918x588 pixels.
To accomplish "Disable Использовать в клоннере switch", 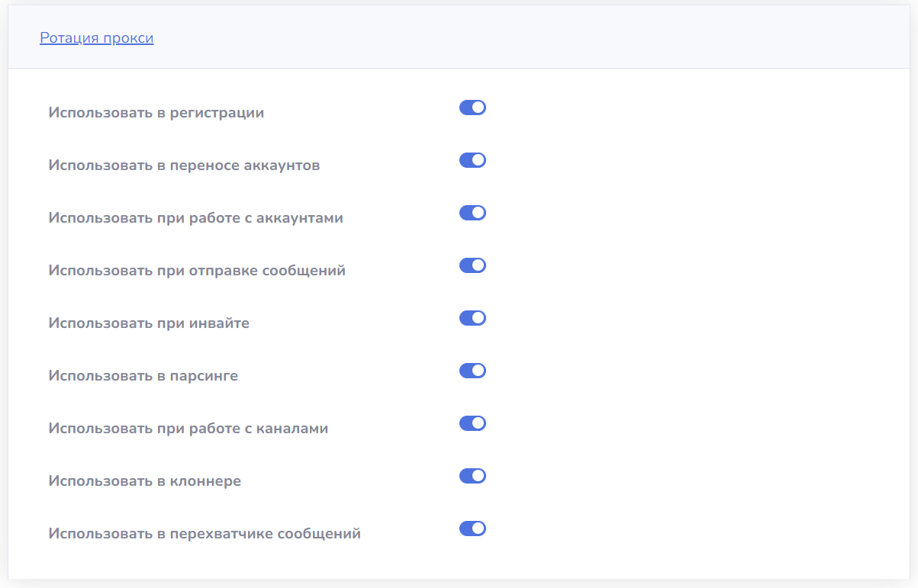I will pyautogui.click(x=472, y=476).
